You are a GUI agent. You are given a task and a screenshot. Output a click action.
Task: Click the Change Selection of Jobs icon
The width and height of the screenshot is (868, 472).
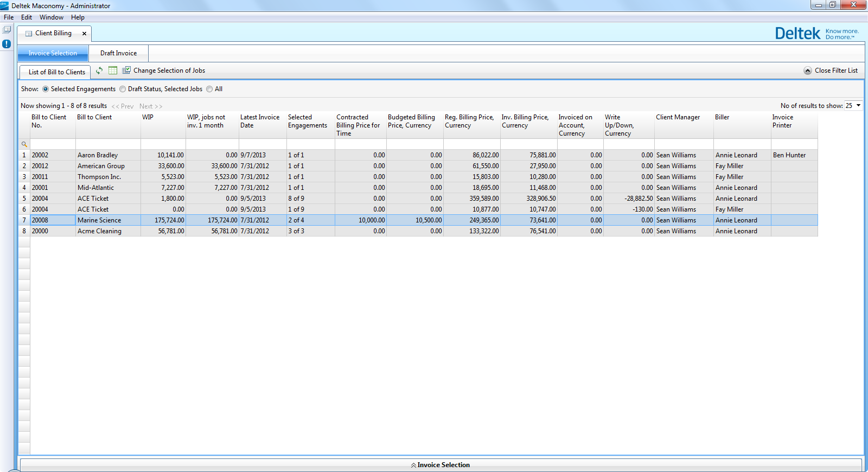(126, 70)
